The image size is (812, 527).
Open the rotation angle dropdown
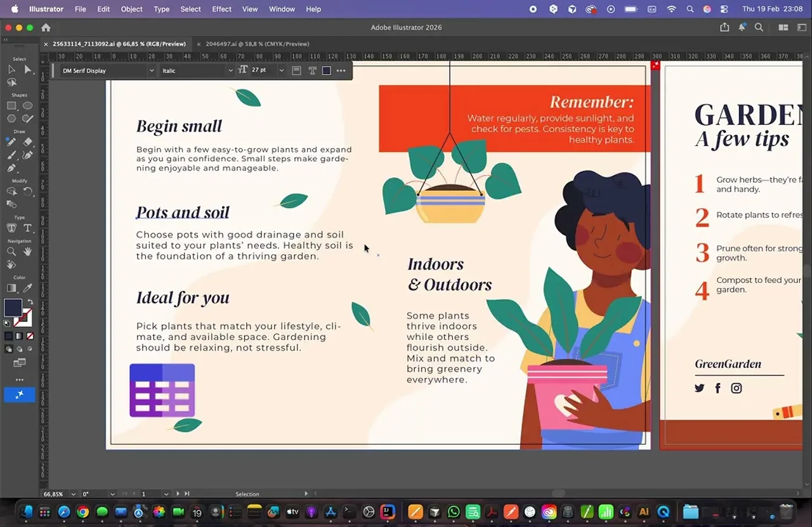tap(112, 494)
